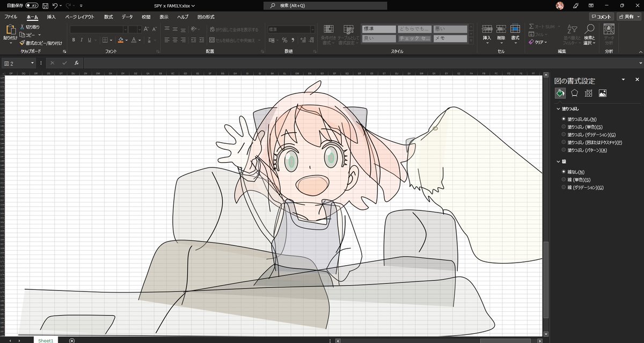Close the 図の書式設定 pane

click(637, 79)
